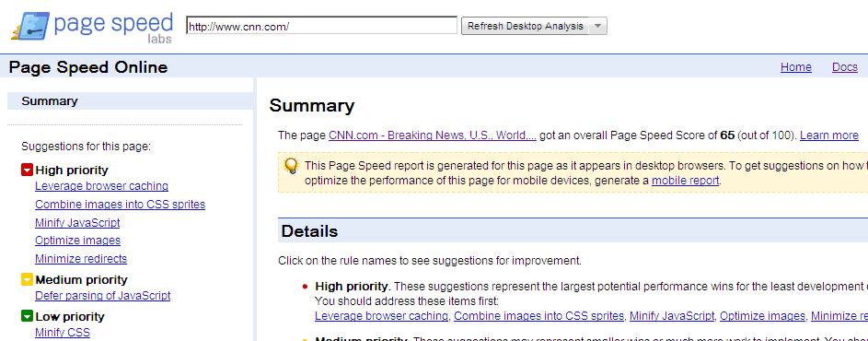The height and width of the screenshot is (341, 868).
Task: Click the Learn more link
Action: tap(829, 135)
